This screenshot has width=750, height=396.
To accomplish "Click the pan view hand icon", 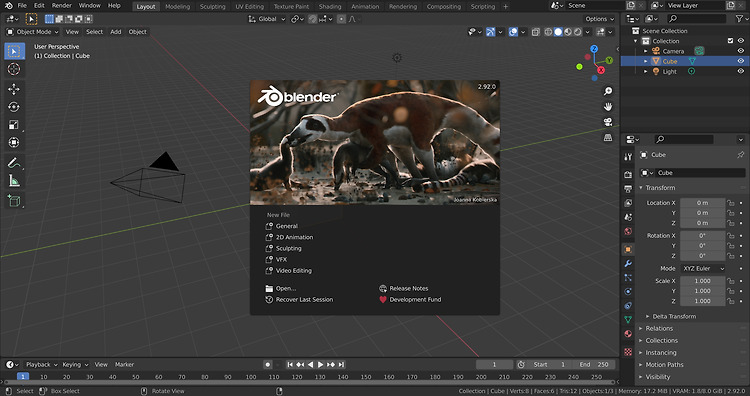I will (608, 106).
